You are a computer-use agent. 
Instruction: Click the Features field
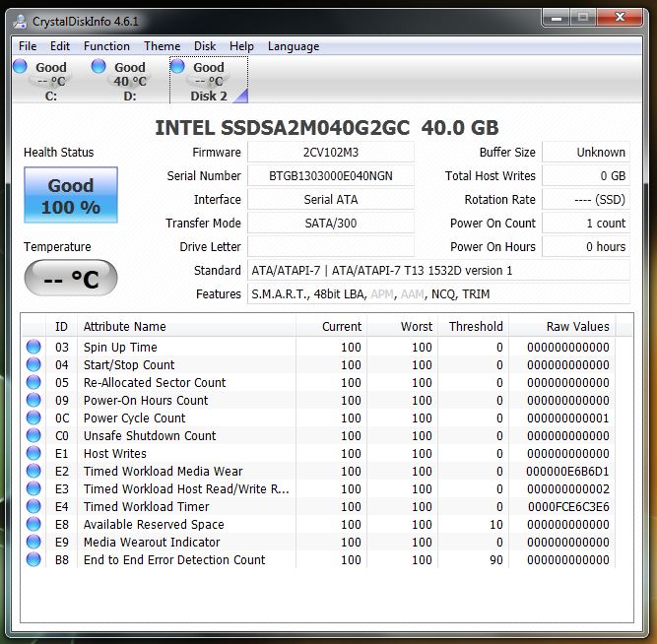438,294
